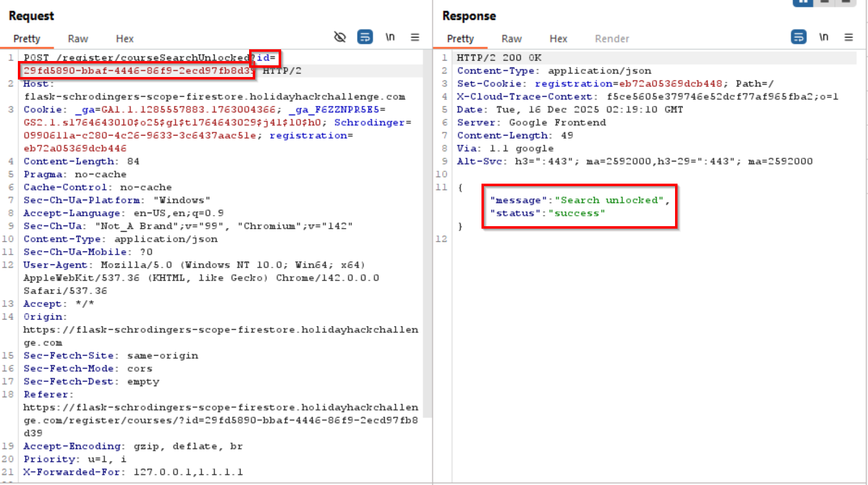Select the Request Pretty tab

click(x=27, y=39)
